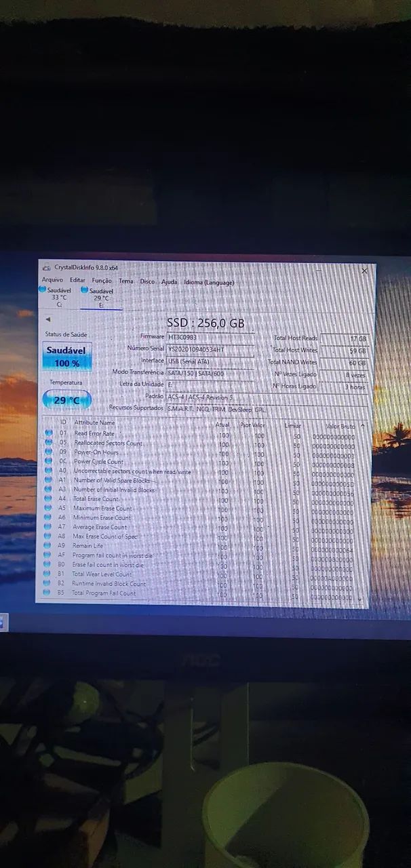Image resolution: width=411 pixels, height=868 pixels.
Task: Open the Editar menu
Action: tap(77, 280)
